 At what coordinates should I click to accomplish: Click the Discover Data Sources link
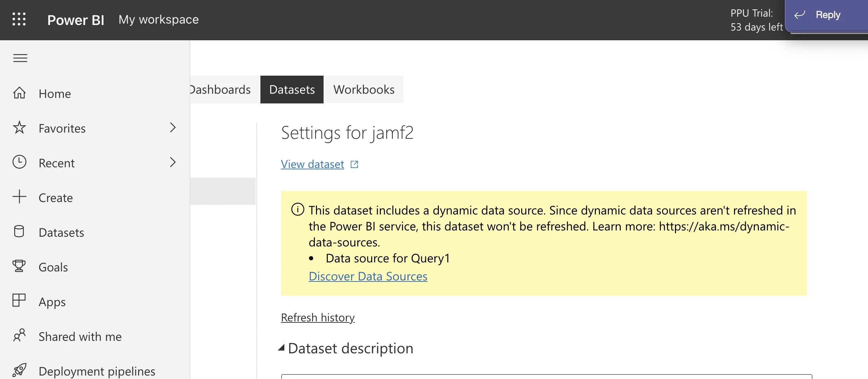(x=368, y=276)
